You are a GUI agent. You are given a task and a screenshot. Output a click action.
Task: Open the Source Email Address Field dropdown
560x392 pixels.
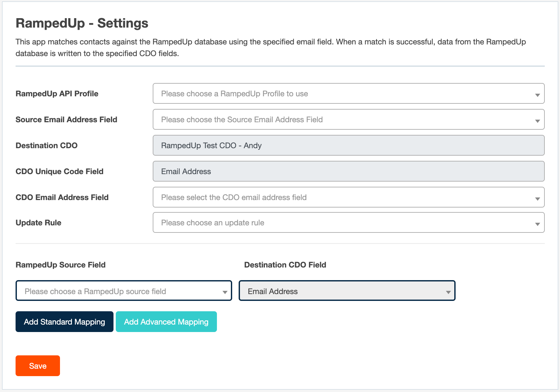point(349,119)
